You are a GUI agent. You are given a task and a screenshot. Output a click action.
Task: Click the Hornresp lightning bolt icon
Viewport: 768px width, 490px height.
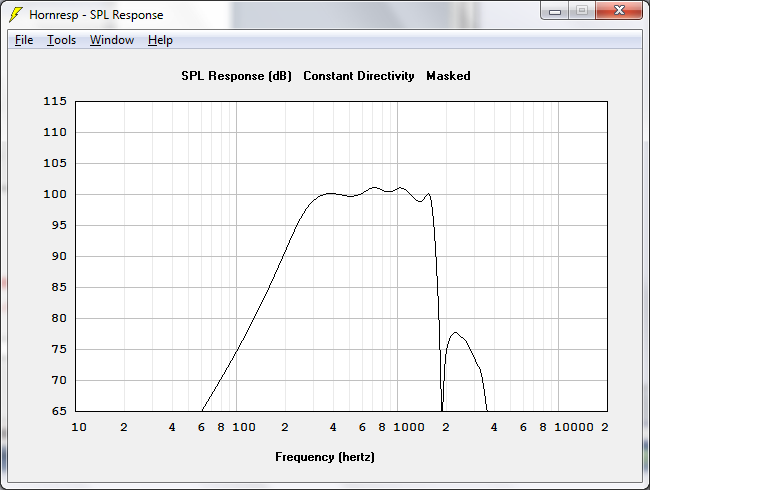tap(16, 15)
